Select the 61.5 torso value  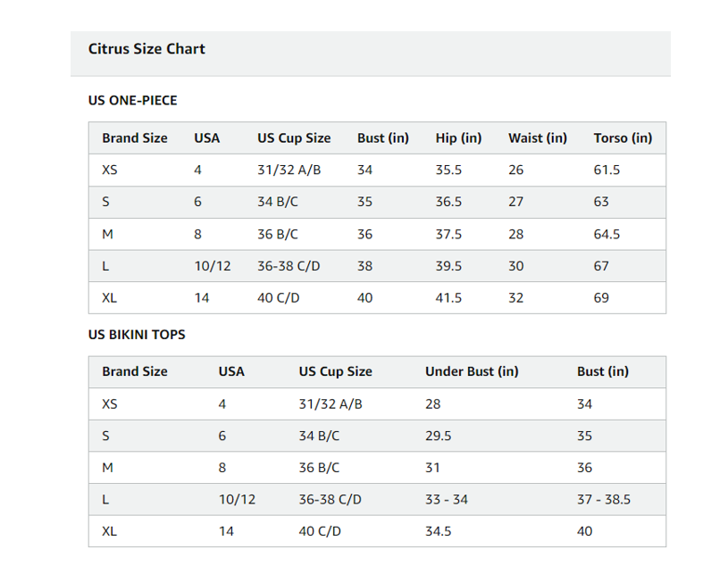pos(607,170)
